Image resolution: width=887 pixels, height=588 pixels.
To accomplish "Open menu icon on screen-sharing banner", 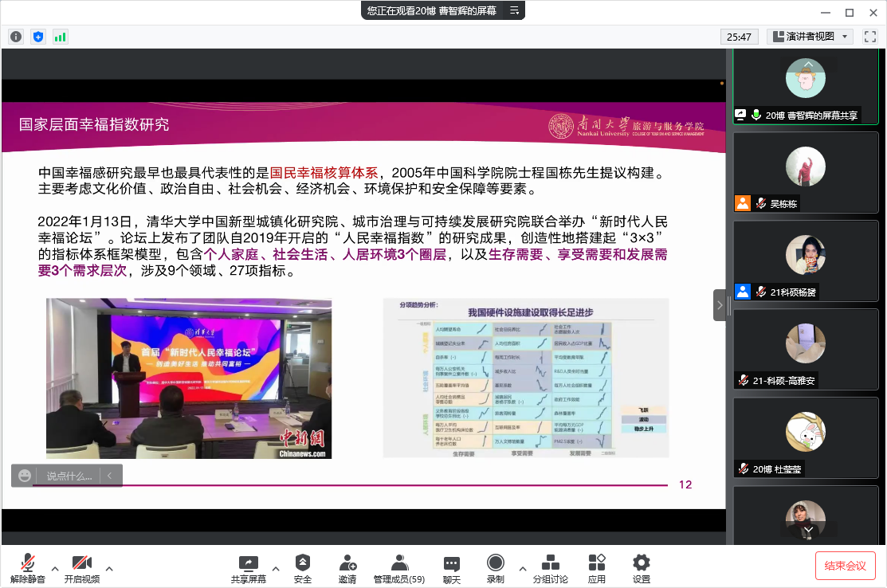I will 514,10.
